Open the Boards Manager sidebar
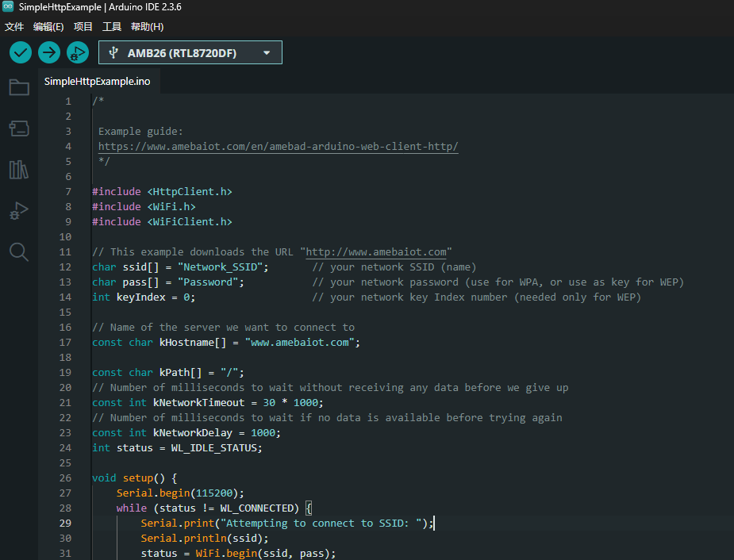The width and height of the screenshot is (734, 560). [x=19, y=128]
